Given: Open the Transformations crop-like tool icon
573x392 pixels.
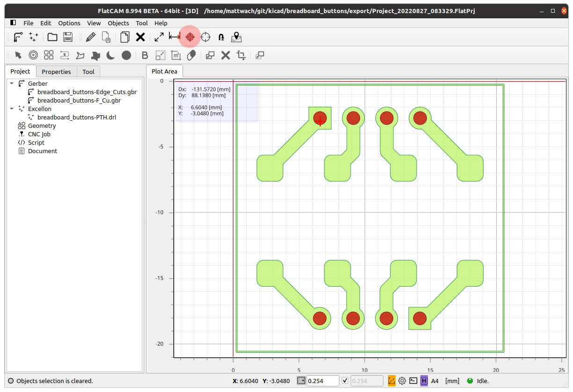Looking at the screenshot, I should click(x=241, y=55).
